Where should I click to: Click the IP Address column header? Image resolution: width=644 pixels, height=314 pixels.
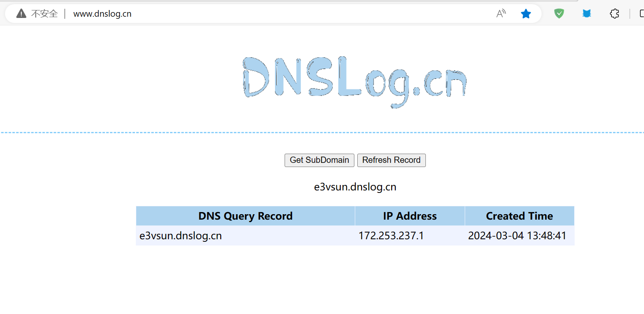pyautogui.click(x=410, y=216)
